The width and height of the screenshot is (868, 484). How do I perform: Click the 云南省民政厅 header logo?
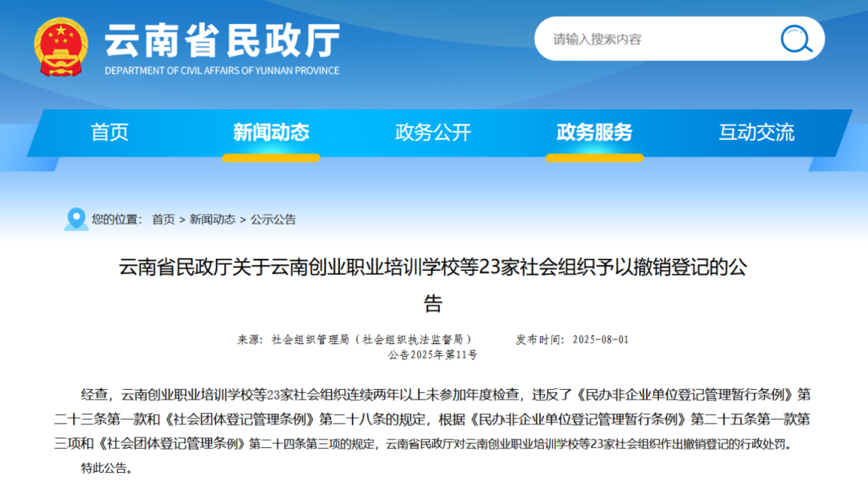pos(221,43)
